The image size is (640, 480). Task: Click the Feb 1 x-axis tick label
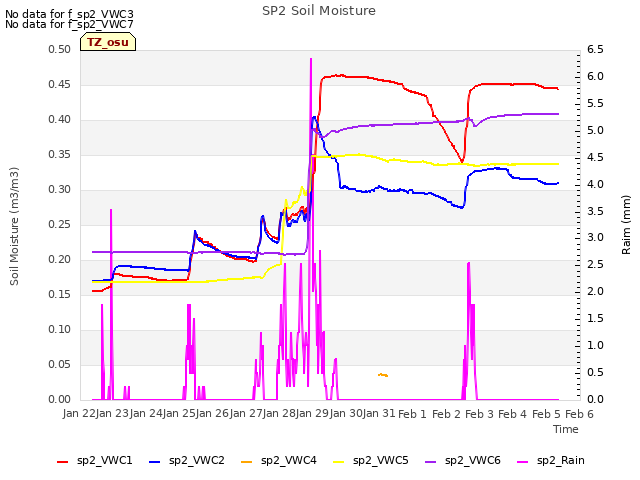412,414
